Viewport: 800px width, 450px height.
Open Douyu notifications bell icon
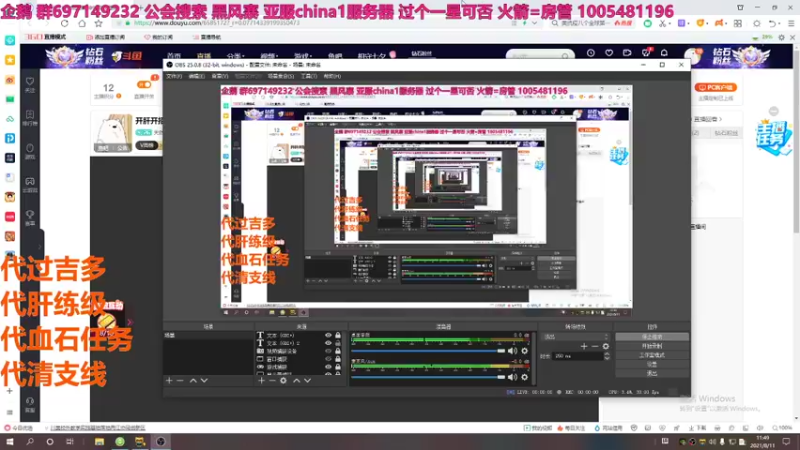point(664,53)
